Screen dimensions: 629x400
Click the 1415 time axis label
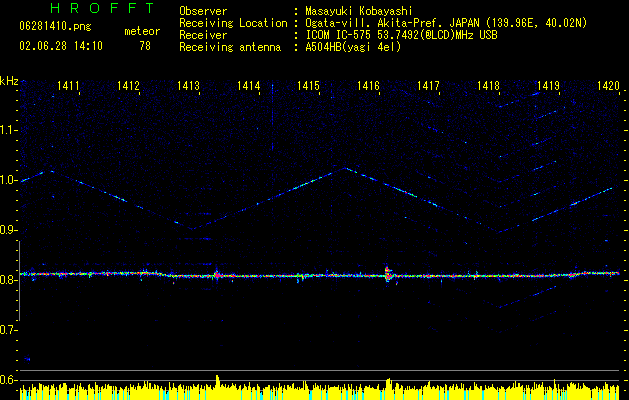pyautogui.click(x=308, y=85)
